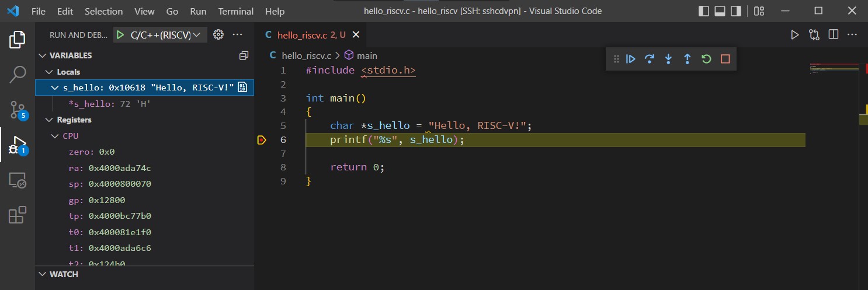Open Source Control view with 5 badge
This screenshot has height=290, width=868.
click(18, 109)
